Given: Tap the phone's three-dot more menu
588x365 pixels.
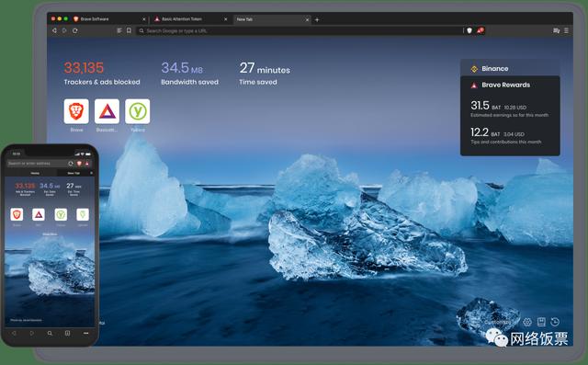Looking at the screenshot, I should (x=85, y=333).
